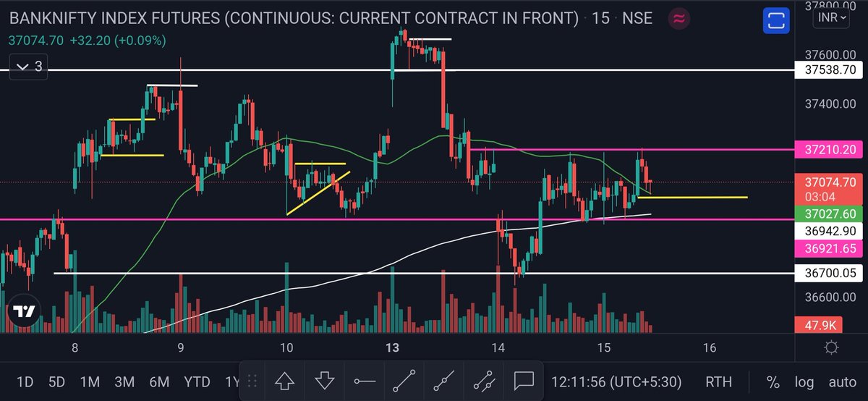Click the TradingView logo icon
Screen dimensions: 868x401
25,312
